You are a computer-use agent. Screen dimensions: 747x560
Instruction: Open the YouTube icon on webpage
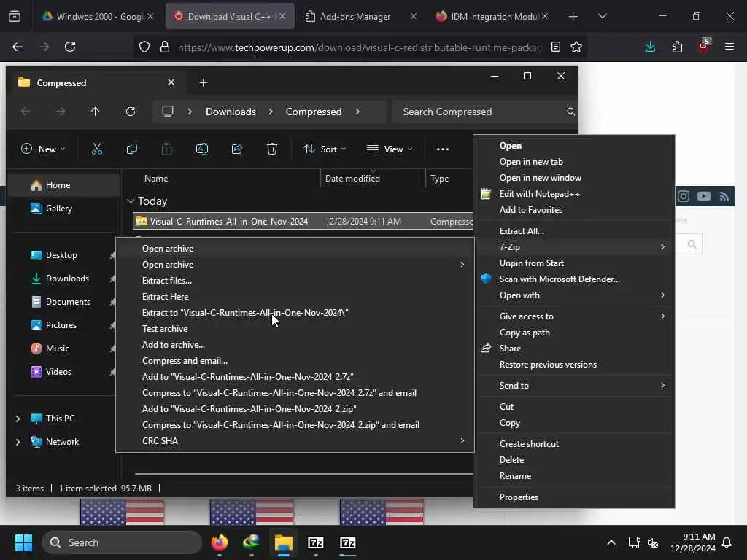click(704, 196)
